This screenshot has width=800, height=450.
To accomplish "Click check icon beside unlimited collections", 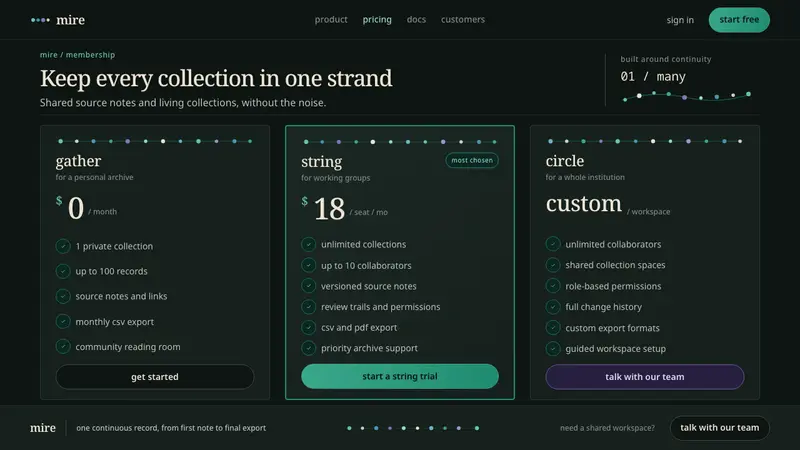I will 308,244.
